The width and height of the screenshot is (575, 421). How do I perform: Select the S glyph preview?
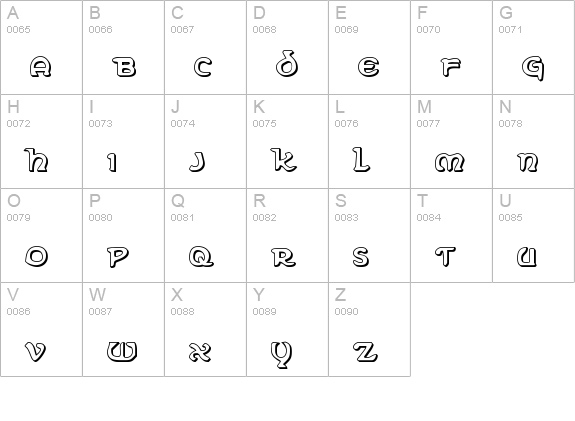point(361,257)
